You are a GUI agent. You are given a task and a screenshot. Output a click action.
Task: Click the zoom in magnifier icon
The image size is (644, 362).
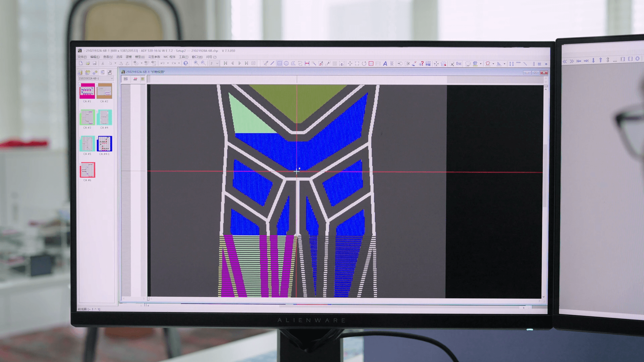tap(196, 63)
